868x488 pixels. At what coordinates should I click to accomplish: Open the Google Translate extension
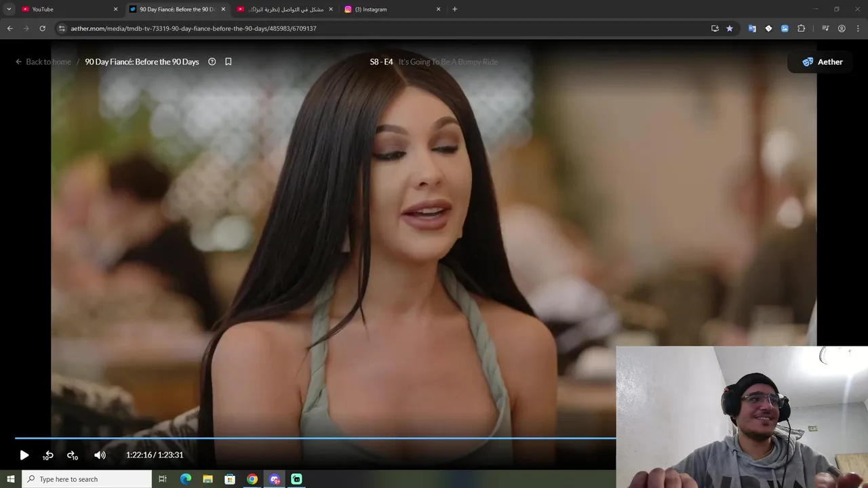(752, 28)
